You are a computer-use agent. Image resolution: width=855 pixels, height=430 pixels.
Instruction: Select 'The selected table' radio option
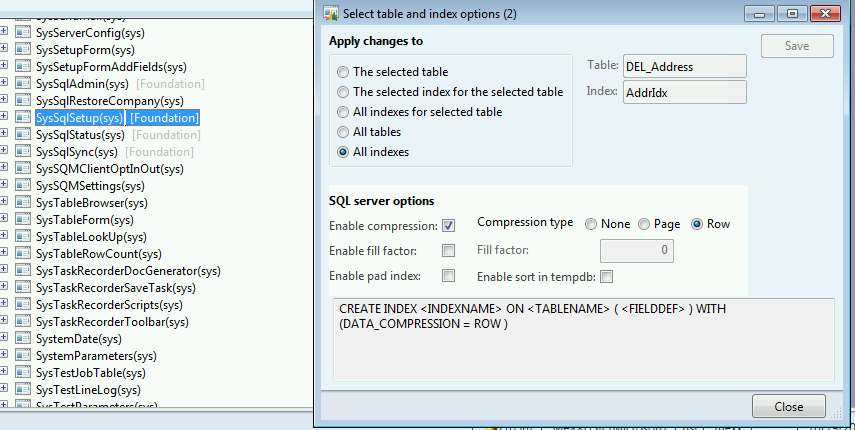click(x=344, y=72)
